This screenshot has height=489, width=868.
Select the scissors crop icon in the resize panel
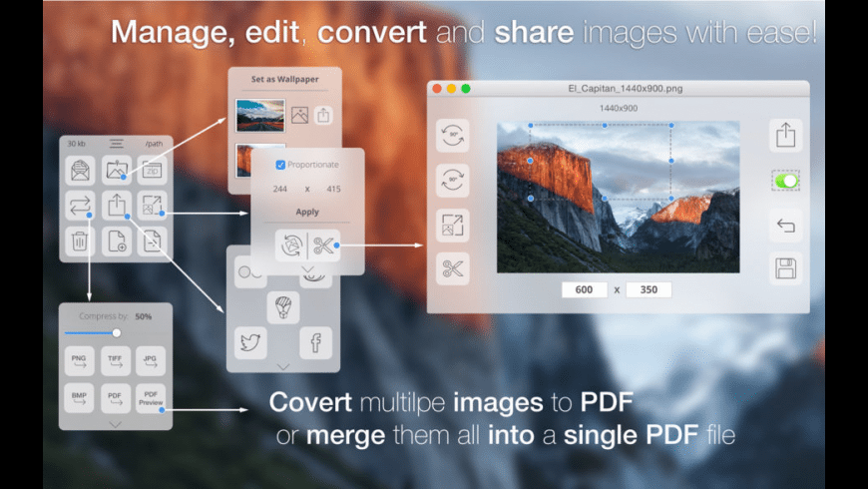pyautogui.click(x=324, y=244)
